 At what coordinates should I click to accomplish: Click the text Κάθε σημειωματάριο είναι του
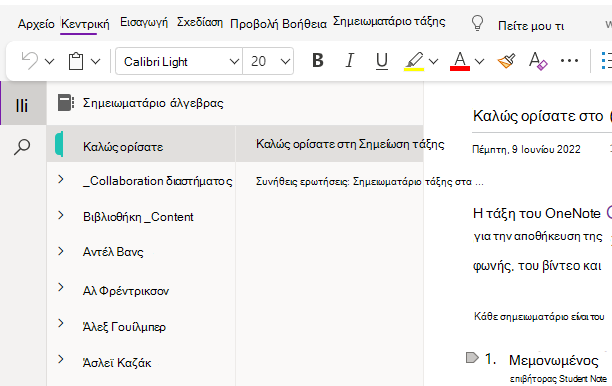(539, 317)
